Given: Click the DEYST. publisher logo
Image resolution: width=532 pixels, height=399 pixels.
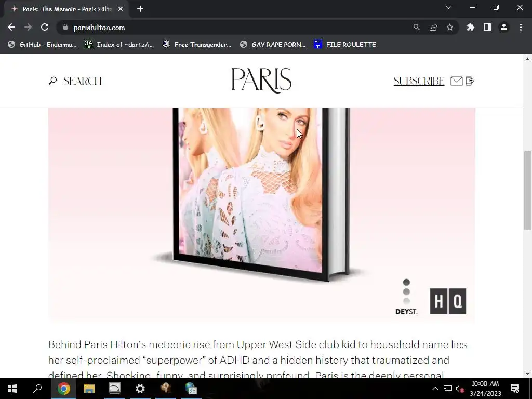Looking at the screenshot, I should pos(406,297).
